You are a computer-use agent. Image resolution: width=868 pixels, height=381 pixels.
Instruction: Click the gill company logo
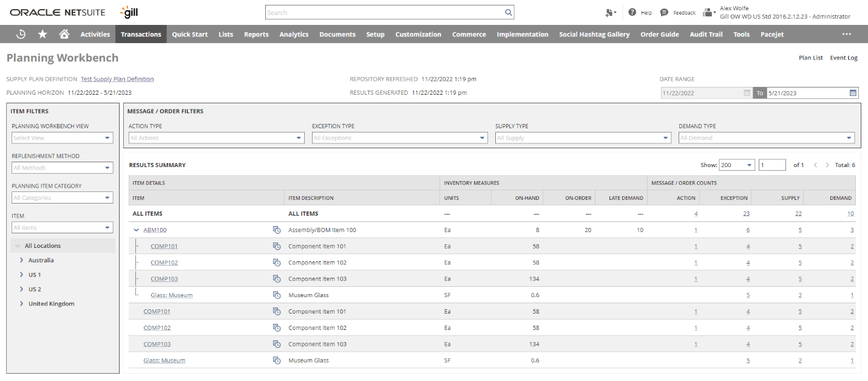(127, 11)
